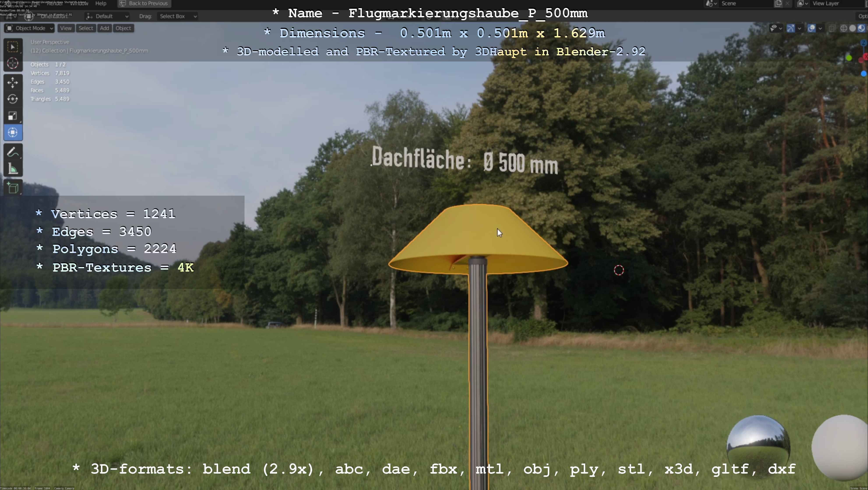
Task: Open the viewport View menu
Action: (x=66, y=28)
